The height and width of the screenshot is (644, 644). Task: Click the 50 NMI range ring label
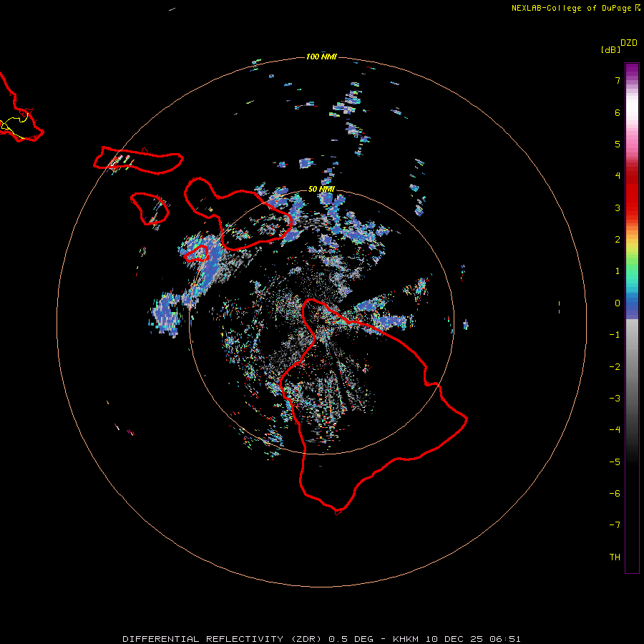click(321, 189)
